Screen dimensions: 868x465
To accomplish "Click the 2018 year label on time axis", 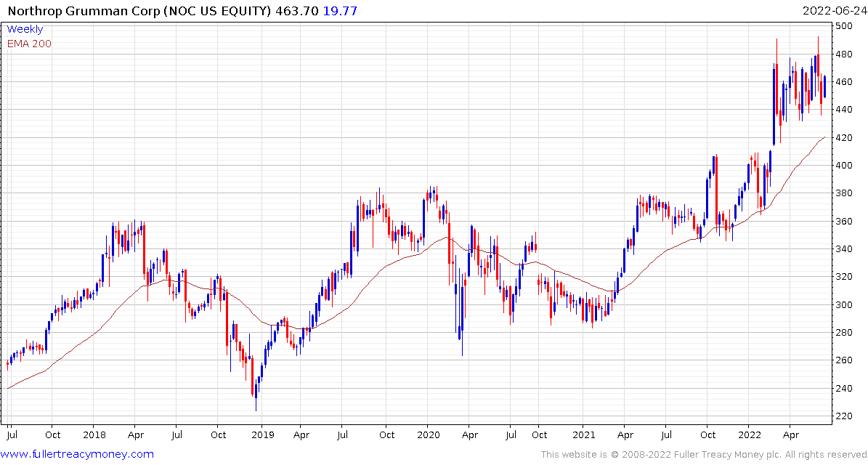I will click(93, 435).
